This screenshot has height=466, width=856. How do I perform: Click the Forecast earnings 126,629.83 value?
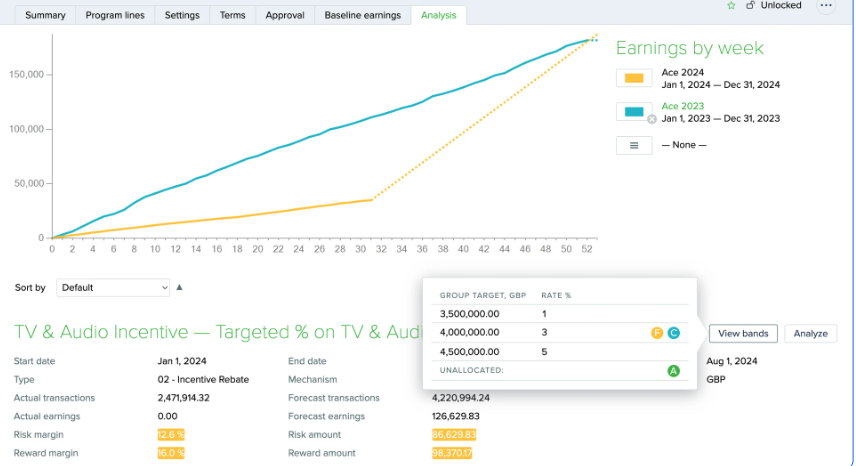(455, 416)
